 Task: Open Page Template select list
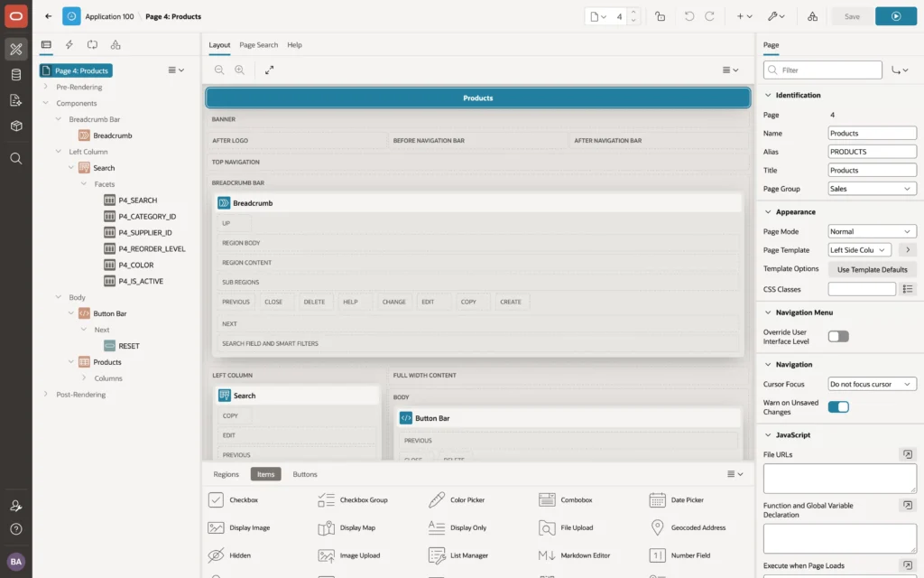859,250
